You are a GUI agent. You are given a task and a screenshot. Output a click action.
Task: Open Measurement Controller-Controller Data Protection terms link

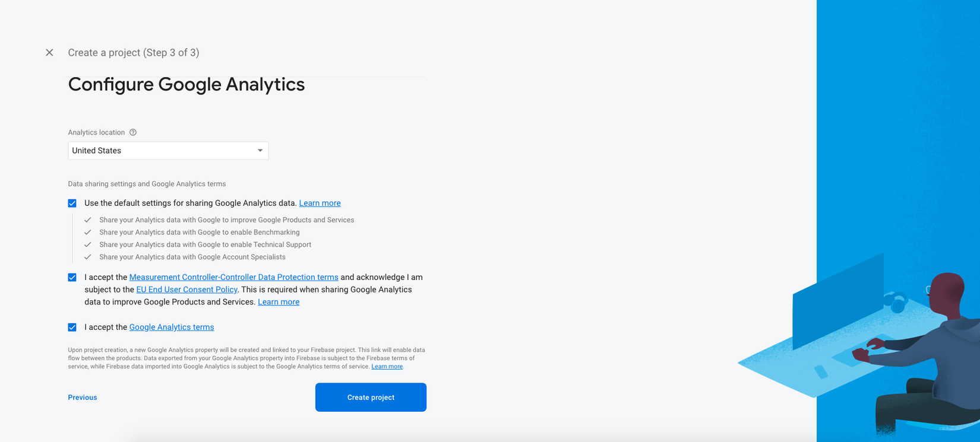(x=233, y=278)
